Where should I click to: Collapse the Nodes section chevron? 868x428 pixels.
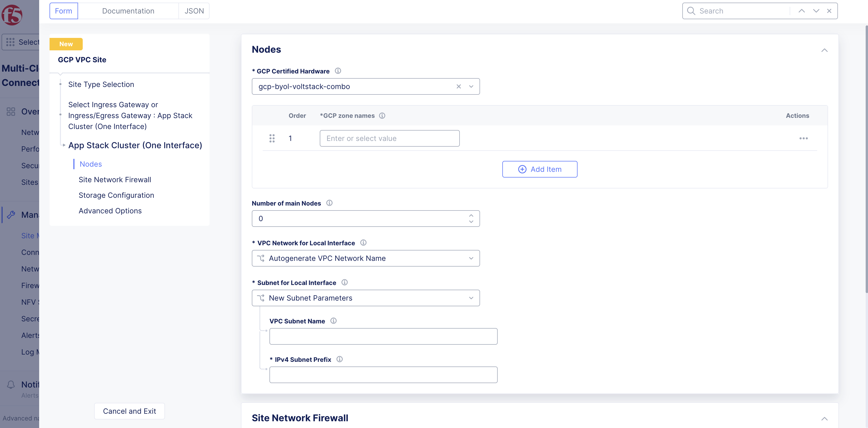click(824, 50)
